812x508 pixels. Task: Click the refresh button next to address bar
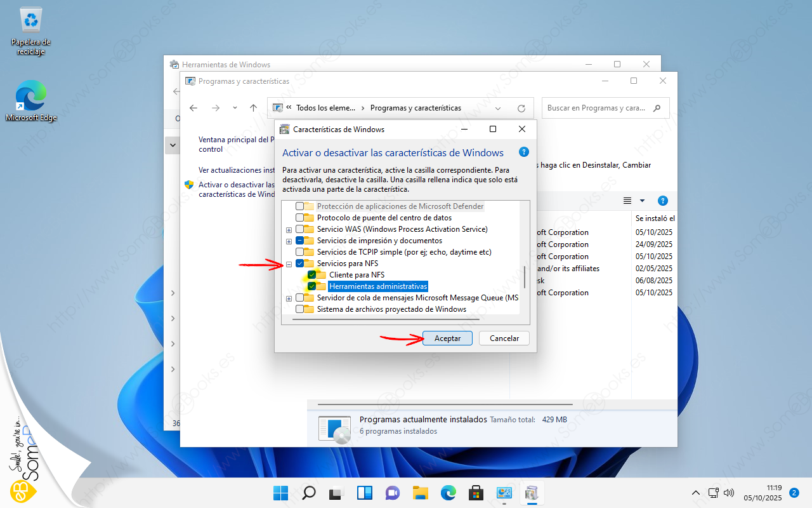pyautogui.click(x=521, y=109)
